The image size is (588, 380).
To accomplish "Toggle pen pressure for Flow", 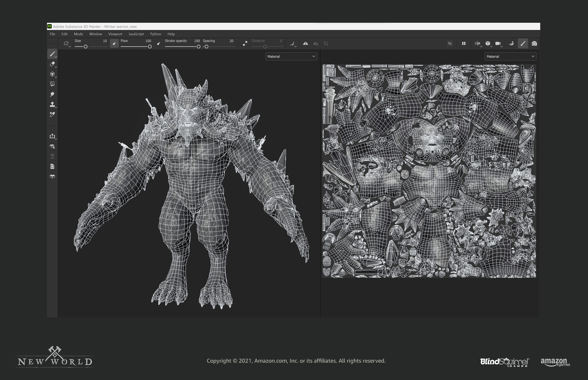I will click(158, 44).
